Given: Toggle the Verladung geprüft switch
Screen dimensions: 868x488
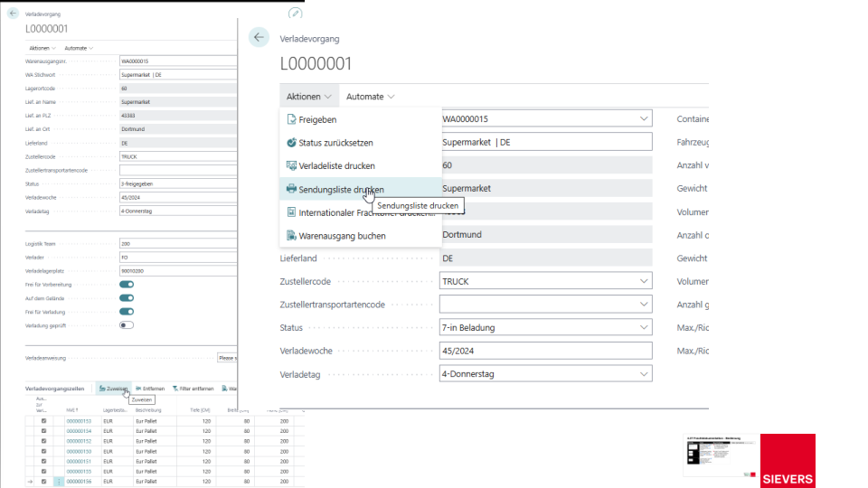Looking at the screenshot, I should click(127, 325).
